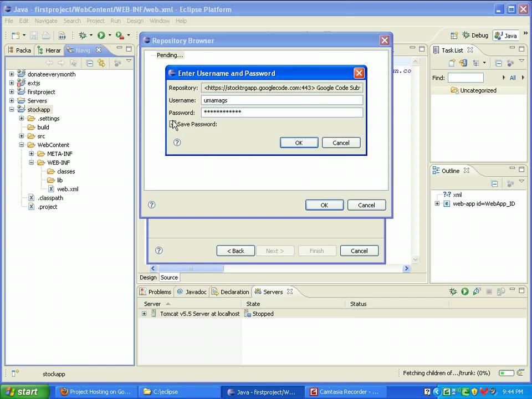Click the Publish to server icon
Viewport: 532px width, 399px height.
501,291
